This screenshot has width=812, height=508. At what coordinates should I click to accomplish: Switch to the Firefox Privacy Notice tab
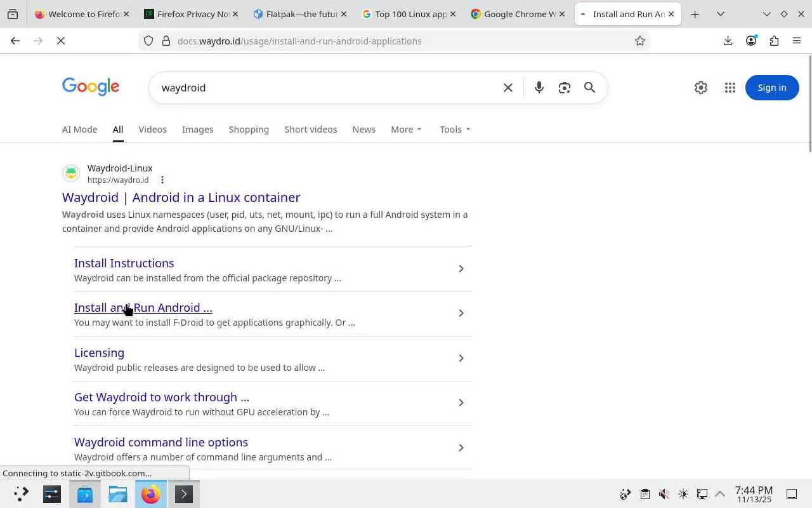(x=192, y=14)
